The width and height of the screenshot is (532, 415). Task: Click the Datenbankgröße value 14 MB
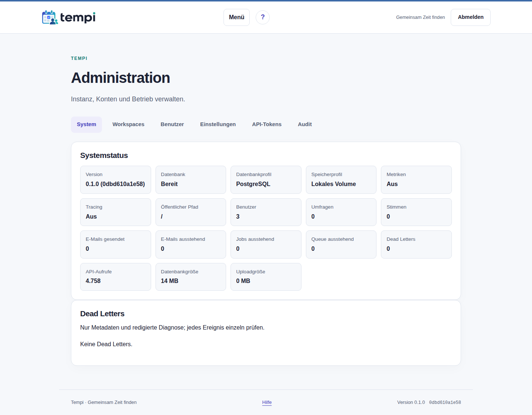coord(170,281)
